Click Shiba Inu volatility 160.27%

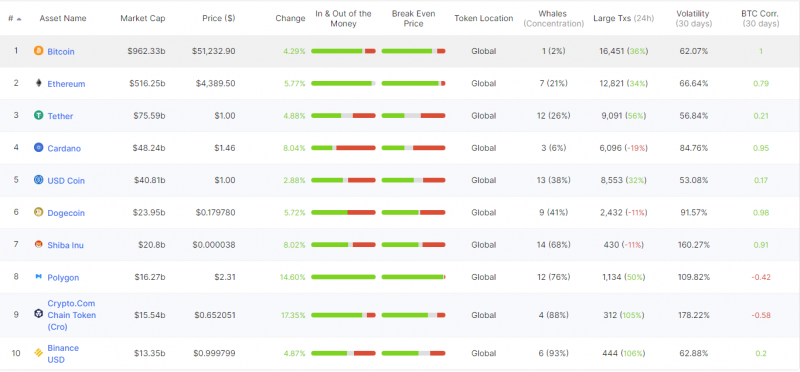coord(694,245)
